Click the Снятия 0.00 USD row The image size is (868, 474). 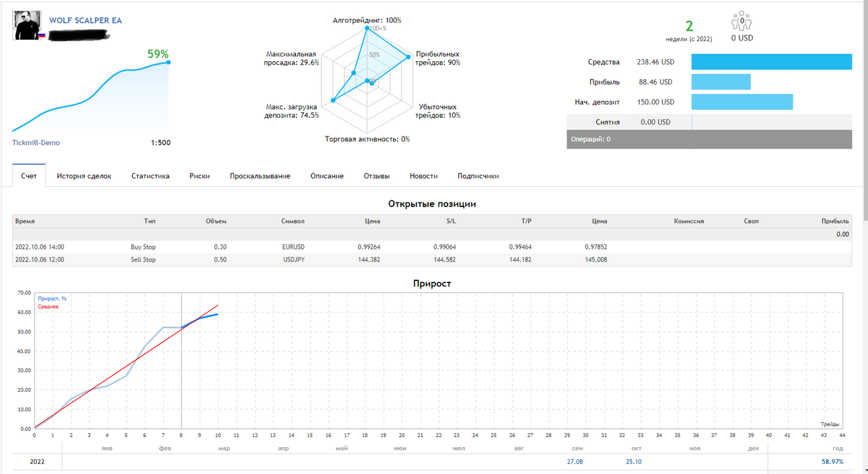point(709,122)
